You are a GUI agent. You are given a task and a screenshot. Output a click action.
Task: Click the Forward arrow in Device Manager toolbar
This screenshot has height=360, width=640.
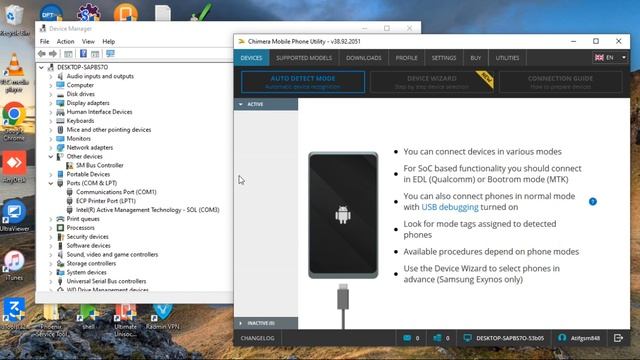coord(53,54)
